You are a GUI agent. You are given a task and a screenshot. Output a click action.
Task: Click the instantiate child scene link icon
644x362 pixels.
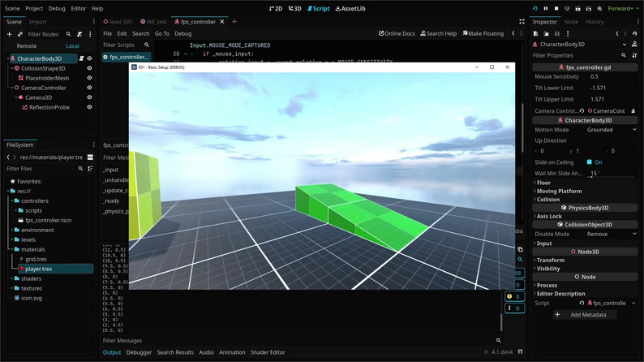click(x=19, y=34)
